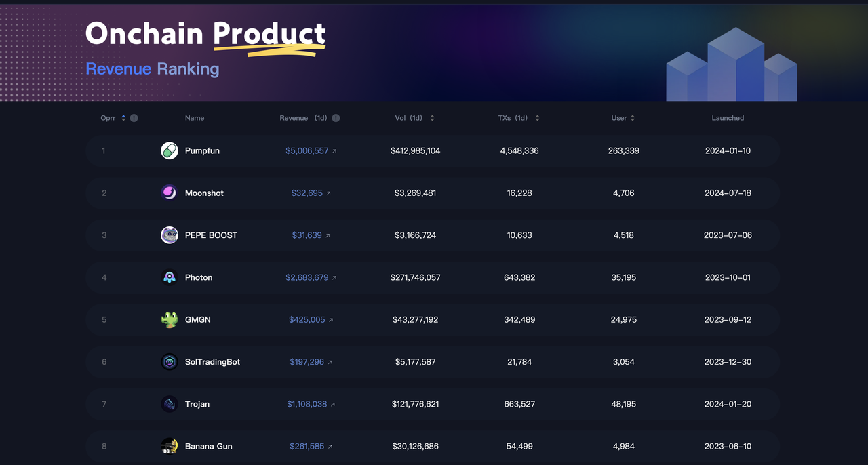Click the GMGN green frog icon
Viewport: 868px width, 465px height.
pyautogui.click(x=170, y=319)
